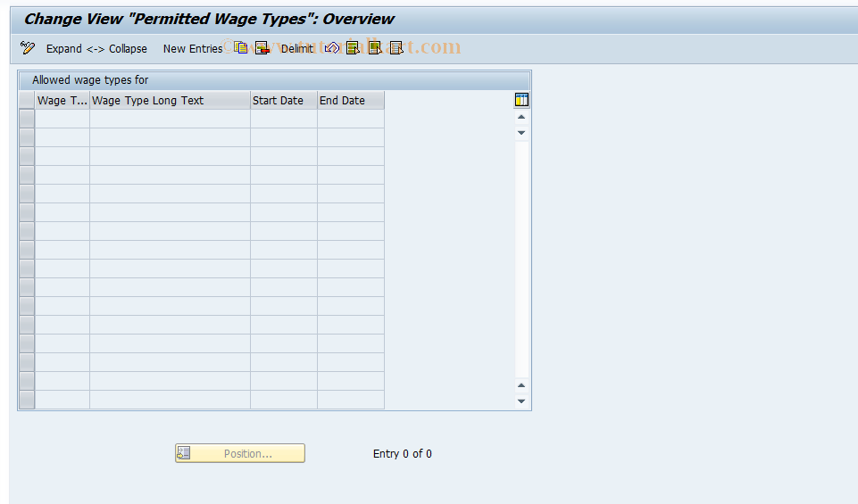Click first row Start Date cell
The height and width of the screenshot is (504, 858).
284,119
